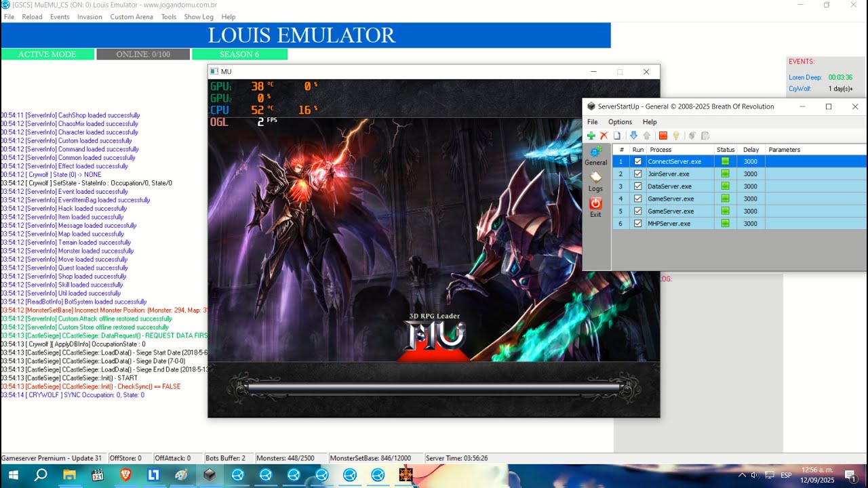The width and height of the screenshot is (868, 488).
Task: Select the ConnectServer.exe process row
Action: click(x=739, y=161)
